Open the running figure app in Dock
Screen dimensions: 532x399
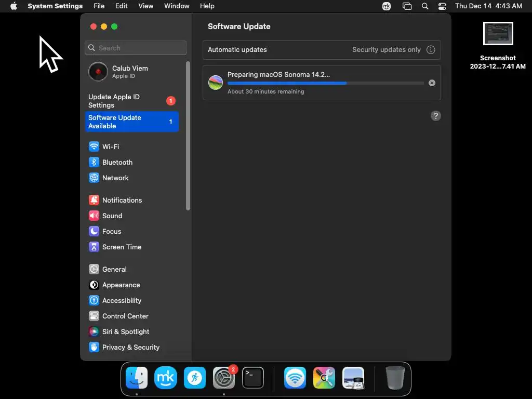195,378
